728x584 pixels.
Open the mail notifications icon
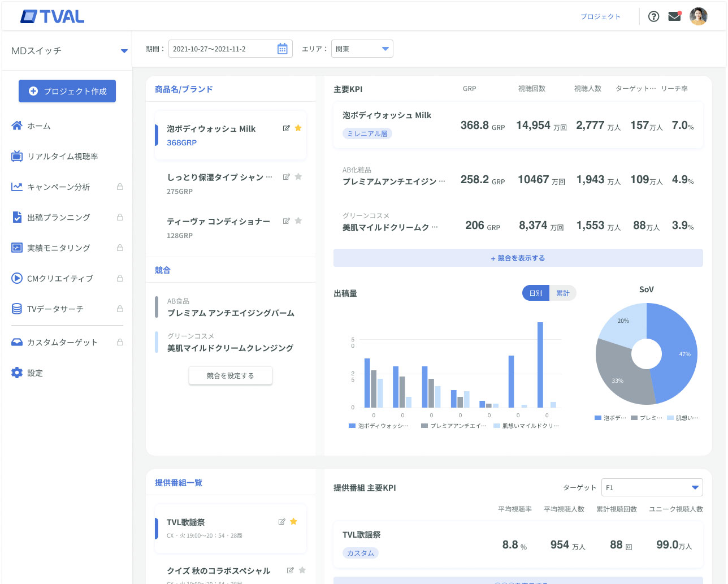coord(674,16)
